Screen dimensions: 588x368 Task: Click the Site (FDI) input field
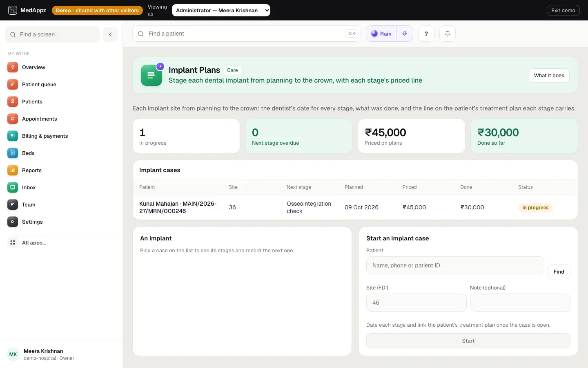(x=416, y=303)
